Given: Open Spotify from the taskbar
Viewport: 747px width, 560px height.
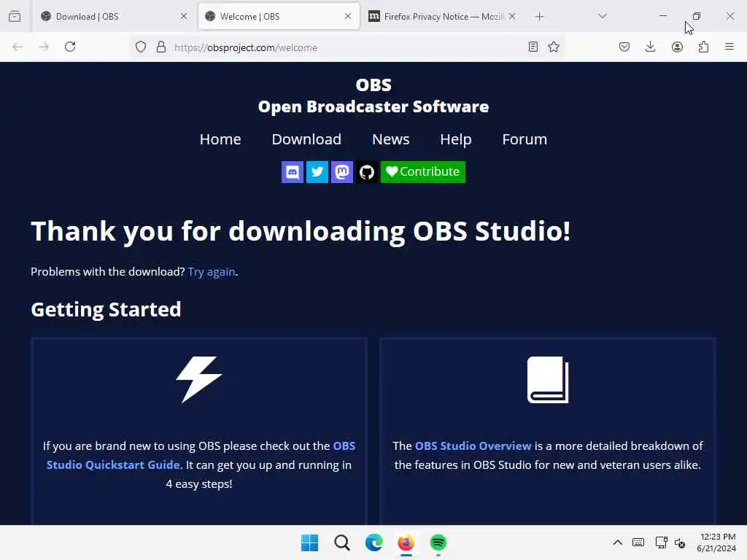Looking at the screenshot, I should point(438,542).
